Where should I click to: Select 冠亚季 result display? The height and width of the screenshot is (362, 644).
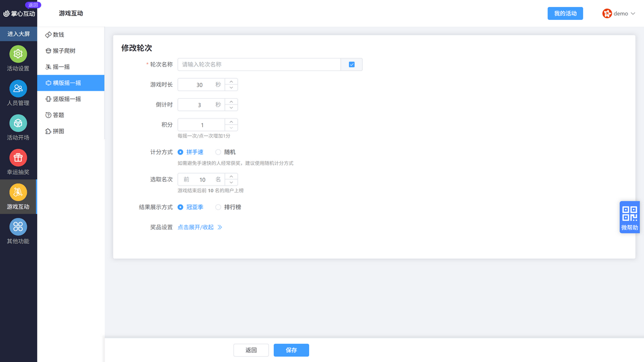pos(191,207)
